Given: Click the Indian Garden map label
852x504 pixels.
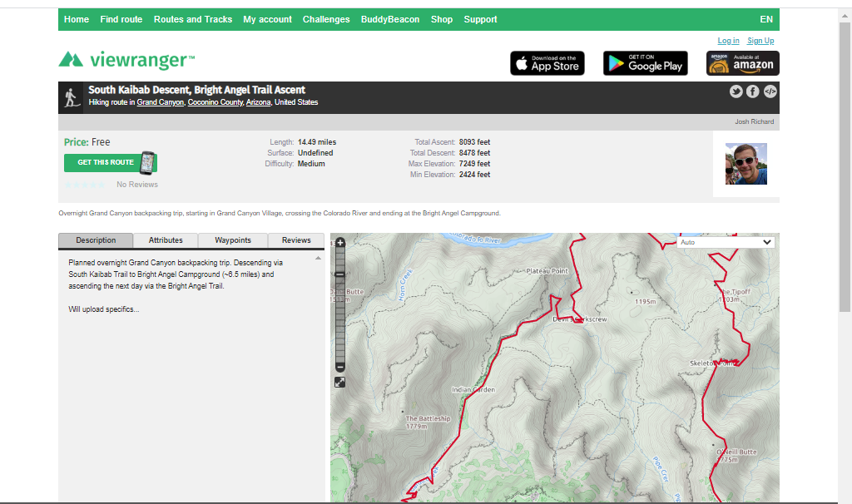Looking at the screenshot, I should pyautogui.click(x=473, y=390).
